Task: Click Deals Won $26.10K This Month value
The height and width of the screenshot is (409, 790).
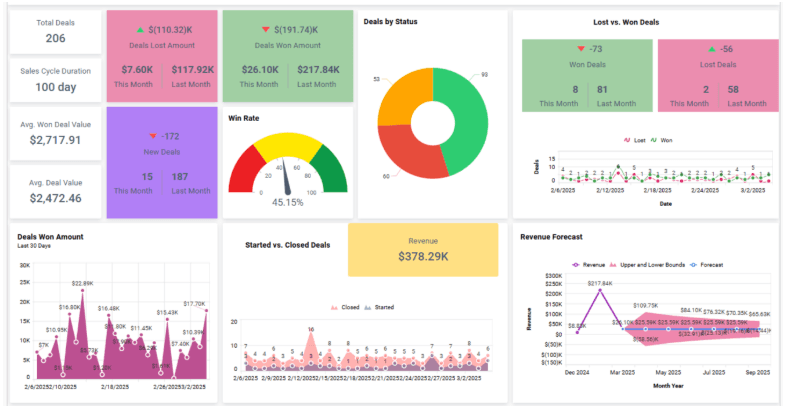Action: coord(260,70)
